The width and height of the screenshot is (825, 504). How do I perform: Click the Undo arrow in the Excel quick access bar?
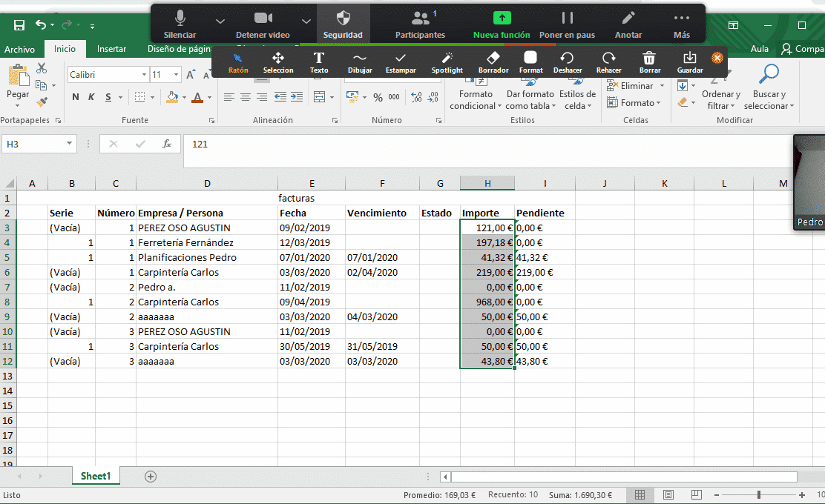click(x=41, y=24)
